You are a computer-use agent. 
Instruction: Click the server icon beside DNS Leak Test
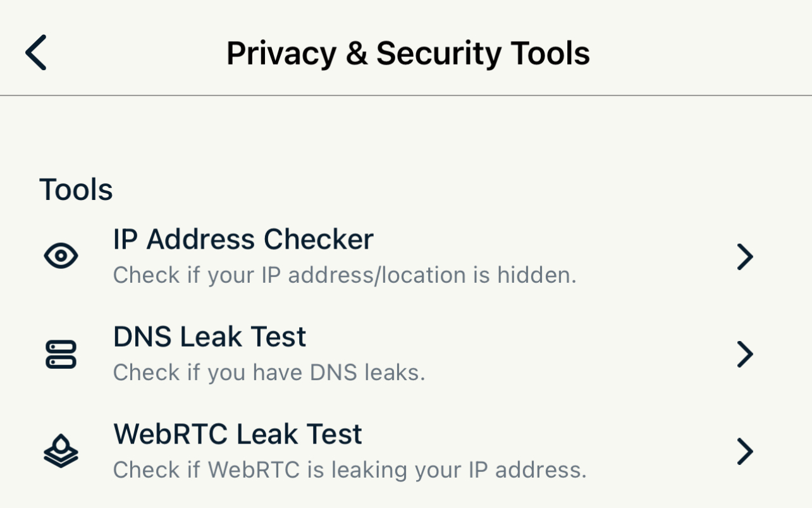point(61,354)
